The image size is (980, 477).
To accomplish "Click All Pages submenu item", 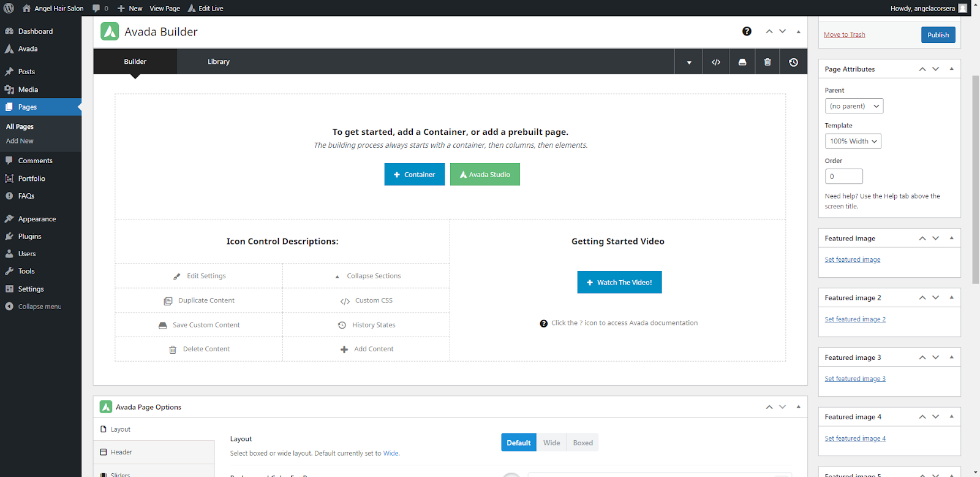I will (20, 126).
